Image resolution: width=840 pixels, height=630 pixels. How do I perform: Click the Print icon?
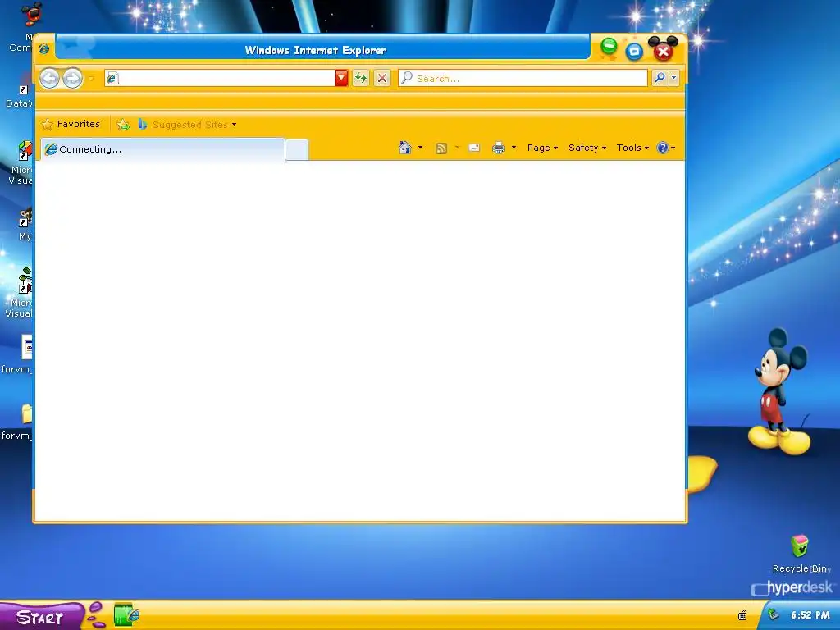(x=499, y=148)
